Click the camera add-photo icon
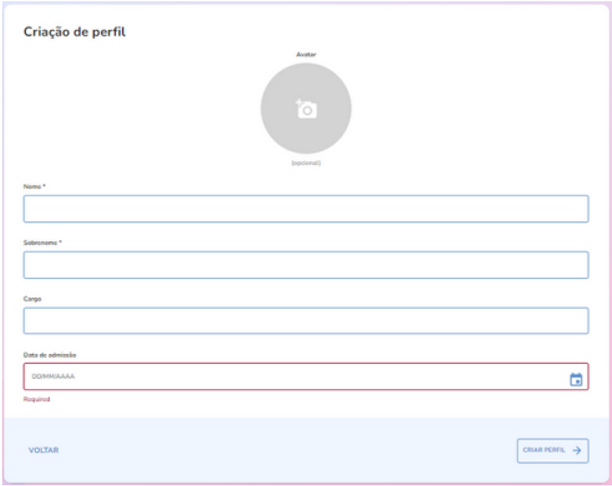 306,109
